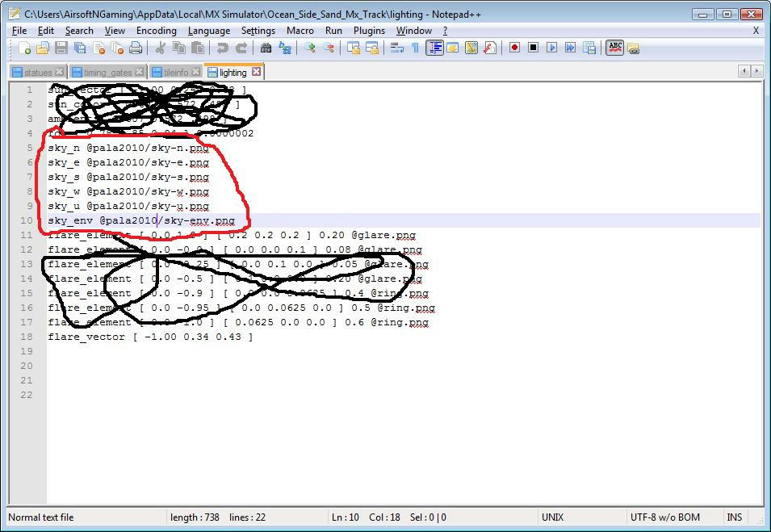Open the Plugins menu
771x532 pixels.
pyautogui.click(x=369, y=31)
